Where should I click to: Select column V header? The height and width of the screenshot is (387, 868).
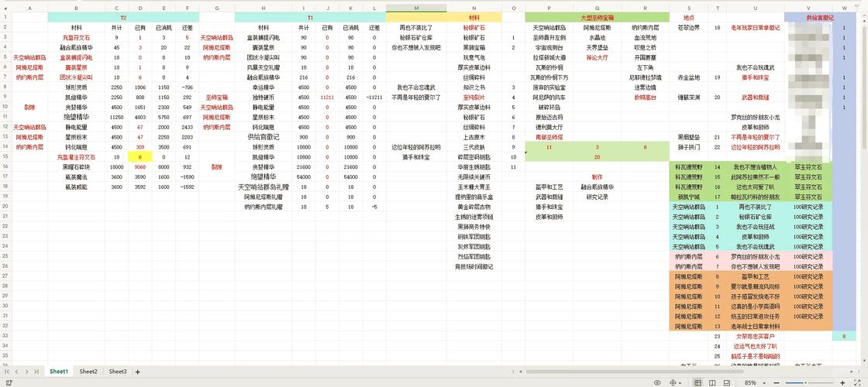click(x=808, y=9)
